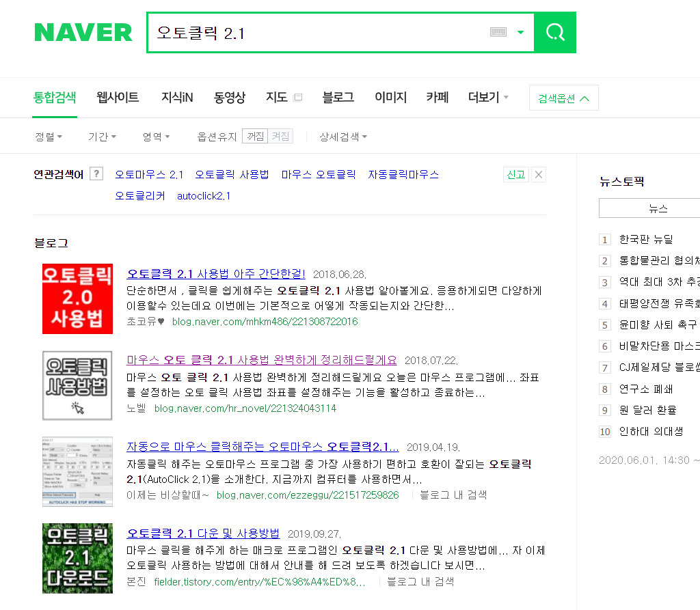The width and height of the screenshot is (700, 610).
Task: Select the 뉴스 tab in 뉴스토픽
Action: click(658, 208)
